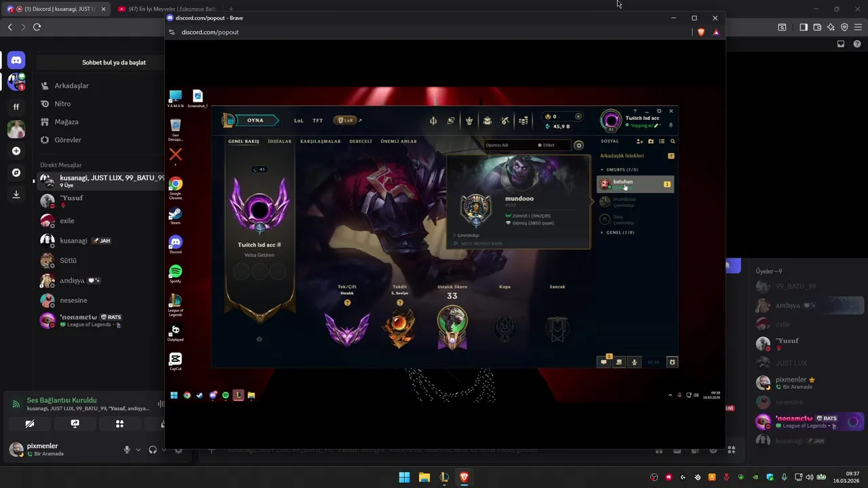Open KARŞILAŞMALAR tab in League profile

pyautogui.click(x=321, y=142)
